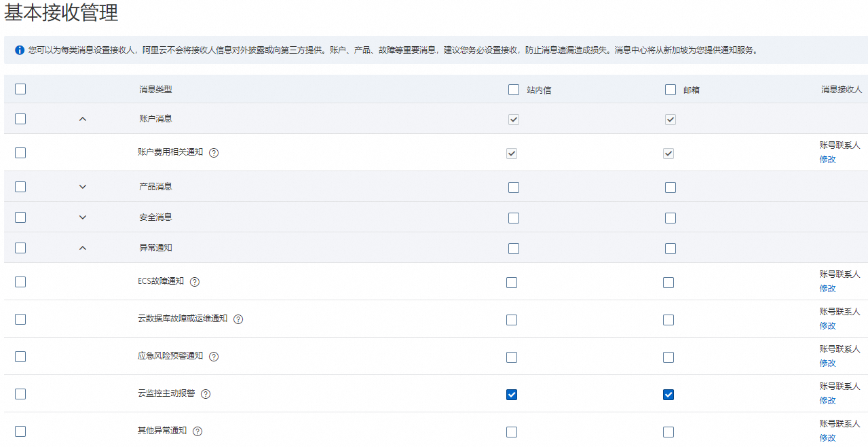868x447 pixels.
Task: Select the 云数据库故障或运维通知 row checkbox
Action: 20,319
